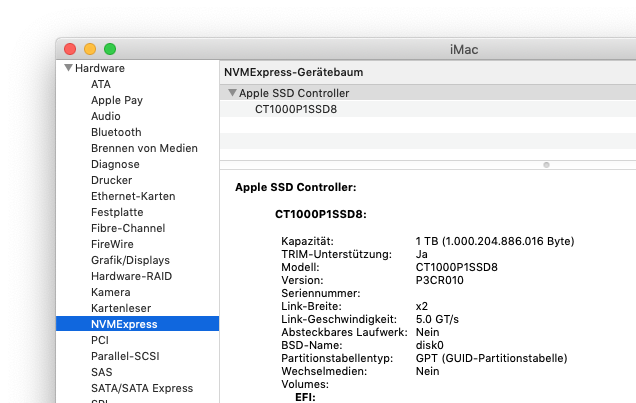Viewport: 636px width, 403px height.
Task: Click the Kapazität value 1 TB text
Action: pos(495,241)
